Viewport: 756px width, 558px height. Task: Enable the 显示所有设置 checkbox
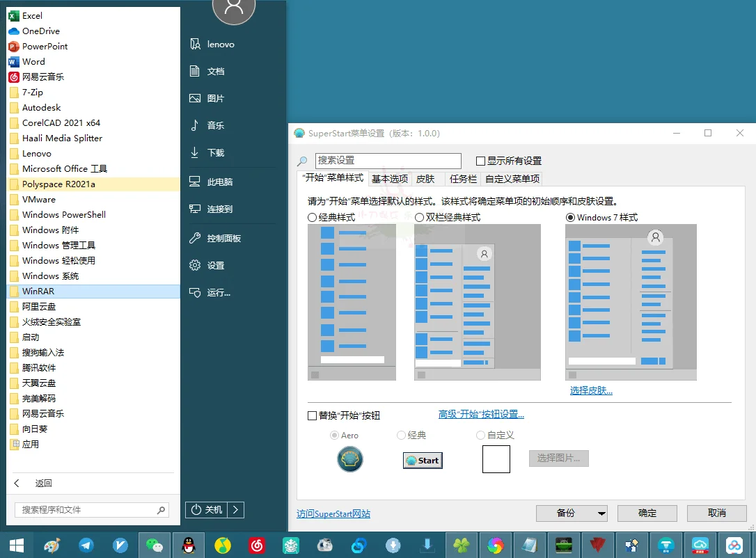tap(480, 160)
